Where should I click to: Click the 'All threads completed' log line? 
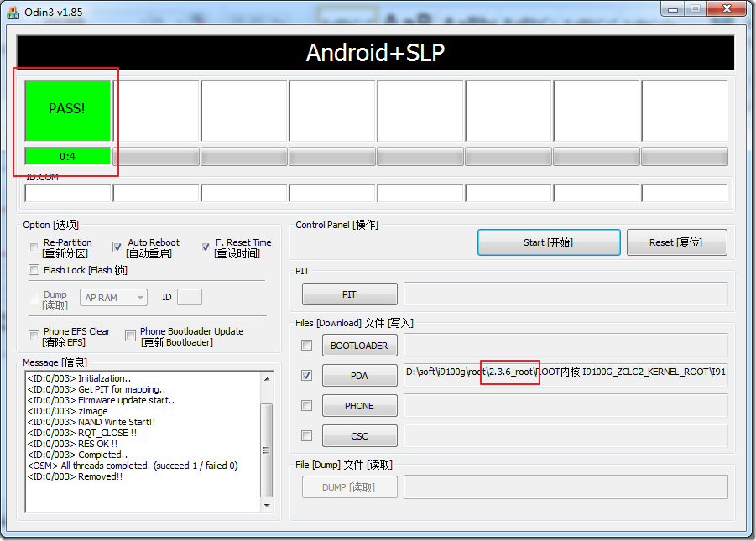coord(133,466)
